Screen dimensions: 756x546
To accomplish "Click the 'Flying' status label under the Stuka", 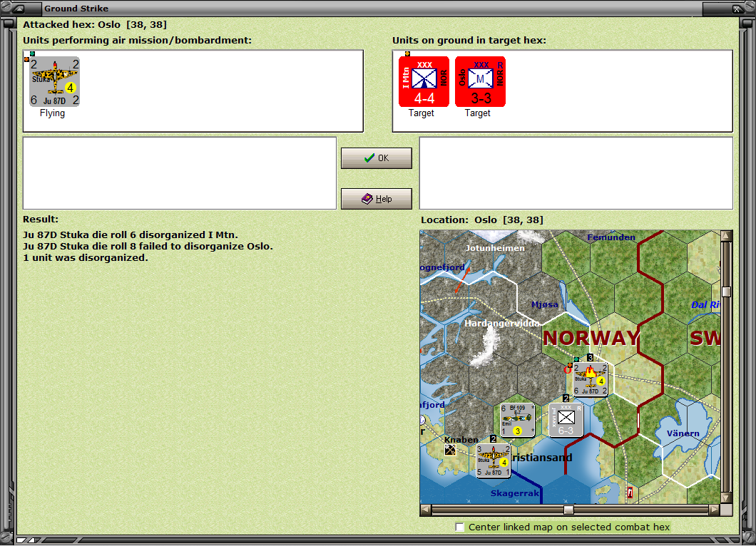I will (x=52, y=113).
